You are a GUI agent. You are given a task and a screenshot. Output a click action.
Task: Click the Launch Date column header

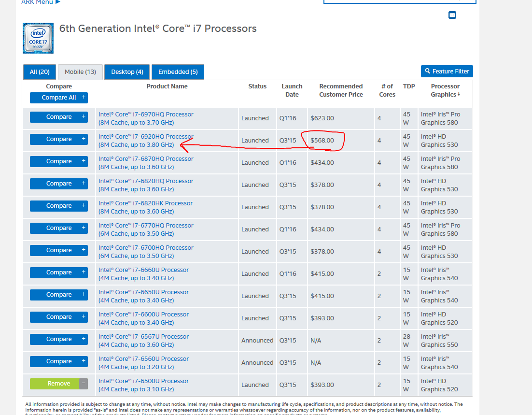[x=292, y=90]
